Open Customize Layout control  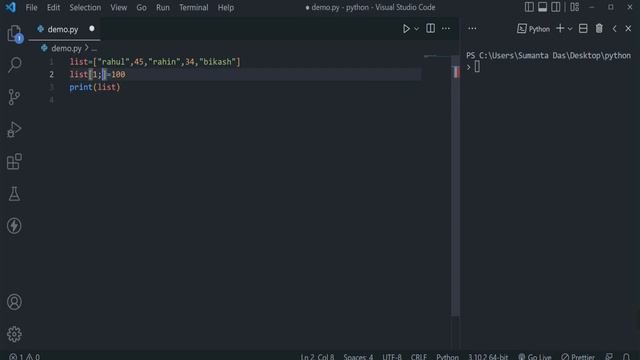click(574, 7)
